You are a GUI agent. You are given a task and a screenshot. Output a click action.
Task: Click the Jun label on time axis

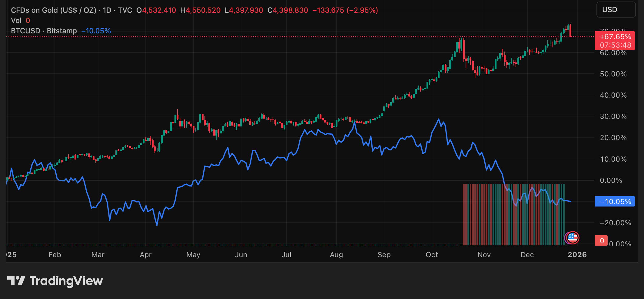[241, 255]
